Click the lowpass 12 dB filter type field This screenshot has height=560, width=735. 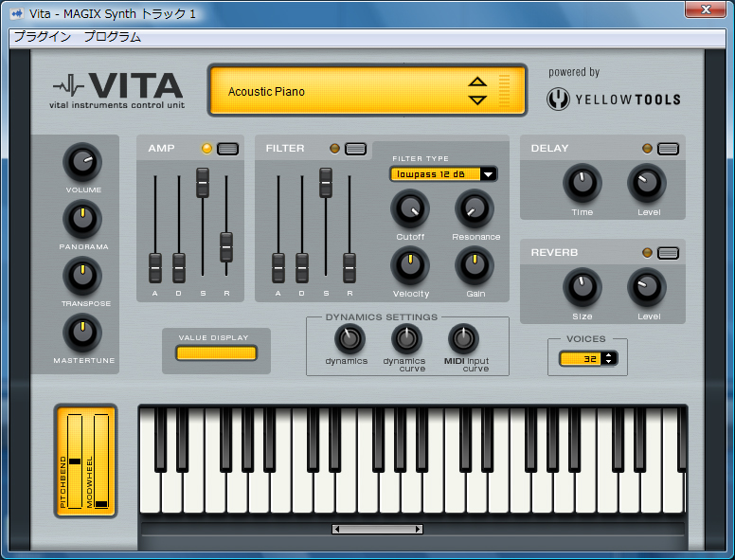pos(436,174)
